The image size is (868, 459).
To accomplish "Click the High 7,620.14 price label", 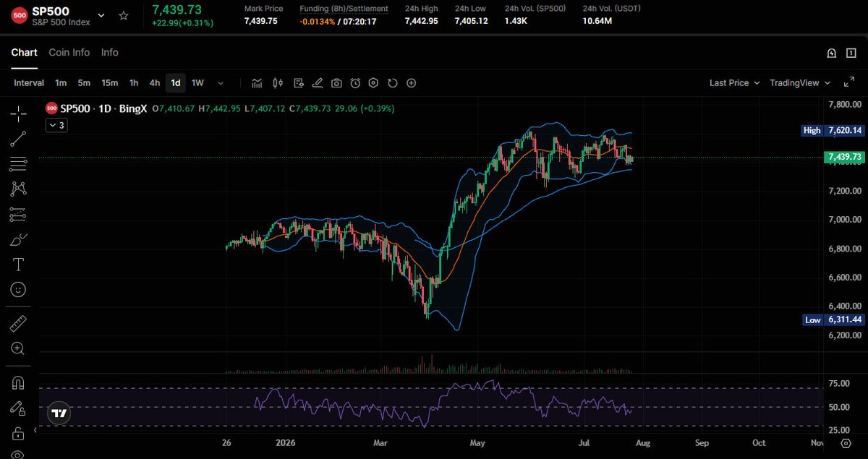I will pyautogui.click(x=833, y=131).
